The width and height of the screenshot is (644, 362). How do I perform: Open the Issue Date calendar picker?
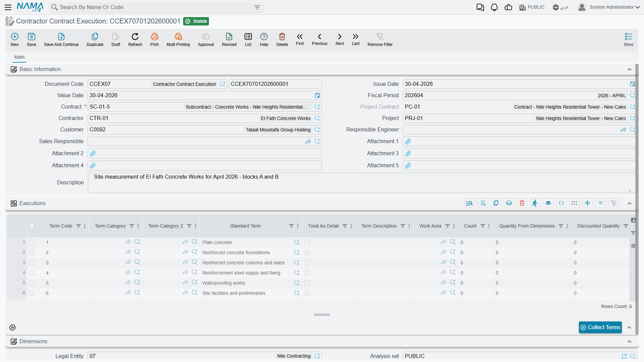(x=632, y=84)
